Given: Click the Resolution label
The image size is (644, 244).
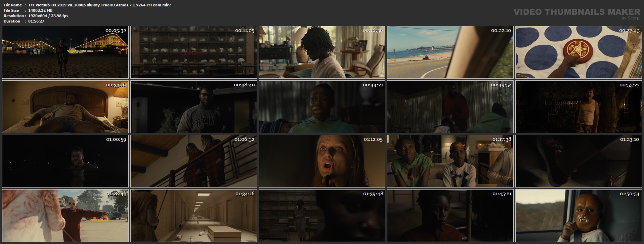Looking at the screenshot, I should (x=13, y=16).
